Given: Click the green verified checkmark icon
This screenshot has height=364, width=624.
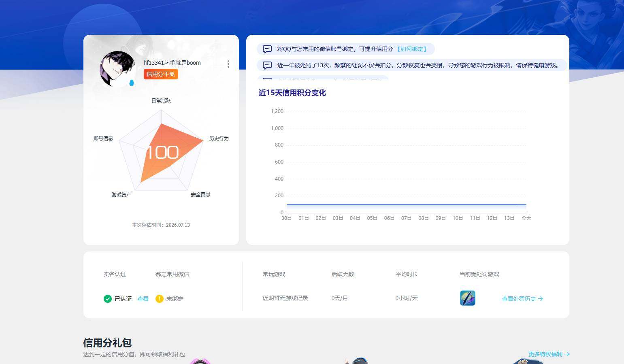Looking at the screenshot, I should [107, 299].
